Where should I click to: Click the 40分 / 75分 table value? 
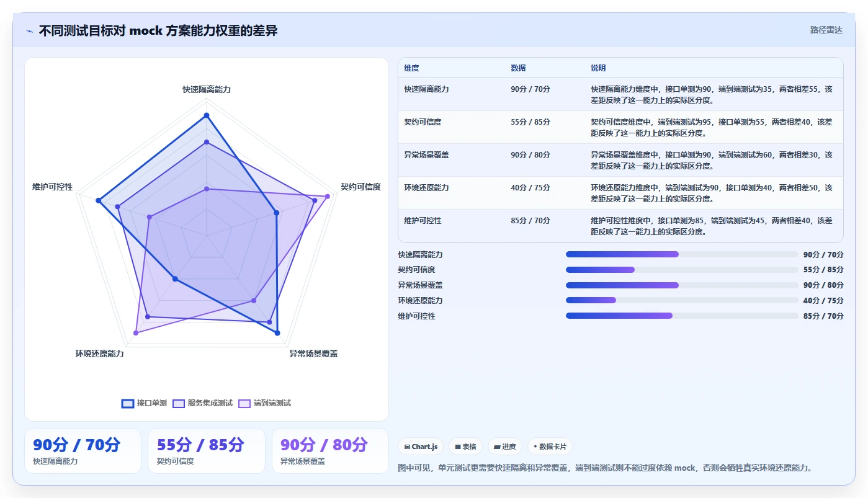tap(530, 188)
